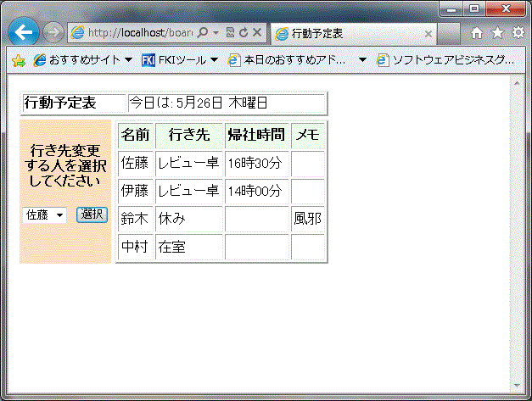Expand the おすすめサイト dropdown arrow

pyautogui.click(x=128, y=60)
